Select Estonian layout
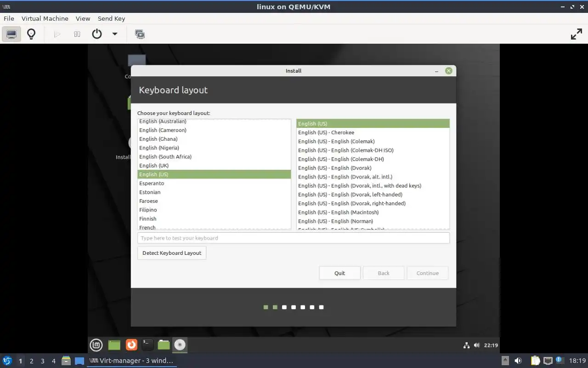Viewport: 588px width, 368px height. coord(214,192)
